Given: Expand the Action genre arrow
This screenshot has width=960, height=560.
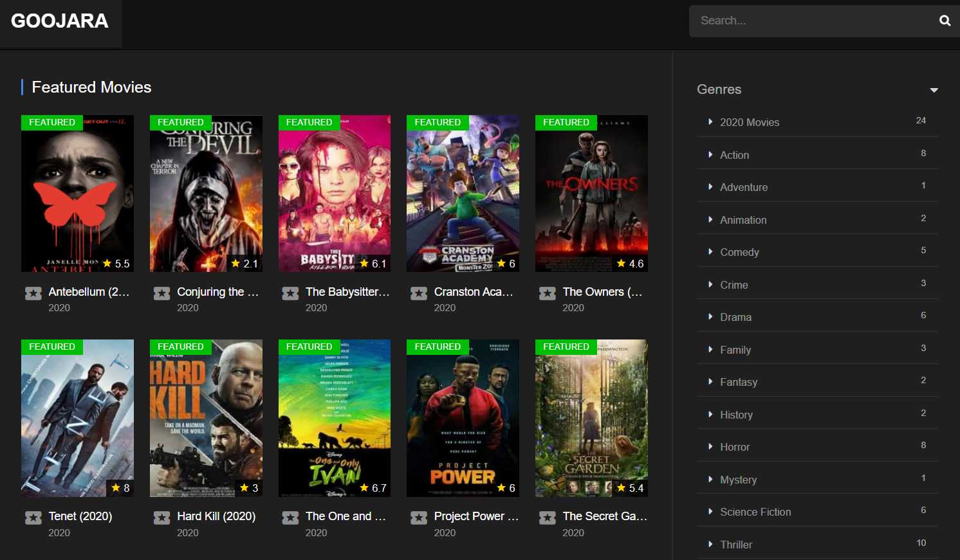Looking at the screenshot, I should pyautogui.click(x=710, y=154).
